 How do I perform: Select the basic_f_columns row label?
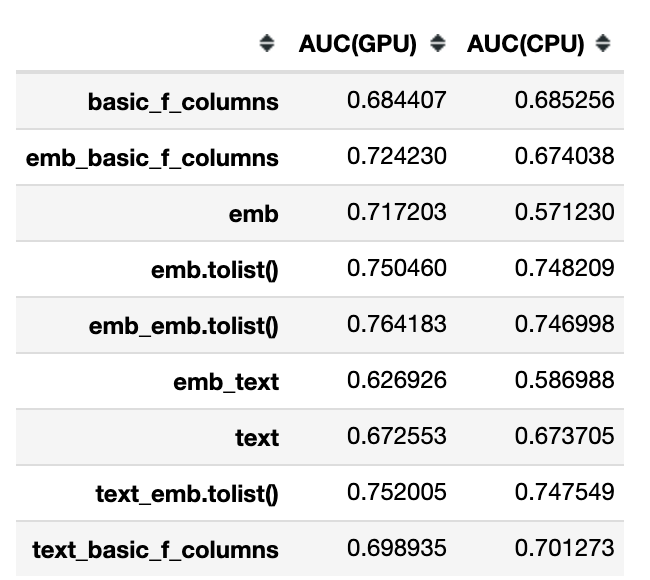pyautogui.click(x=183, y=101)
